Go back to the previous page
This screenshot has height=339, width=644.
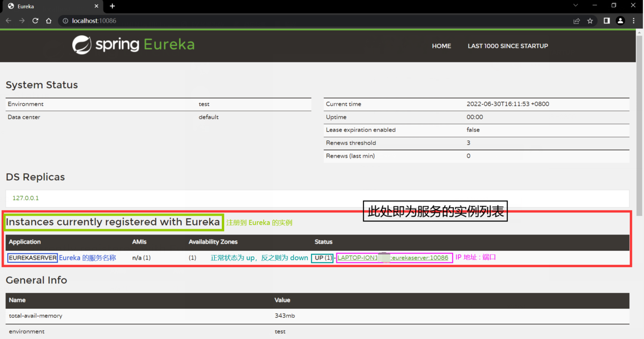pos(9,21)
